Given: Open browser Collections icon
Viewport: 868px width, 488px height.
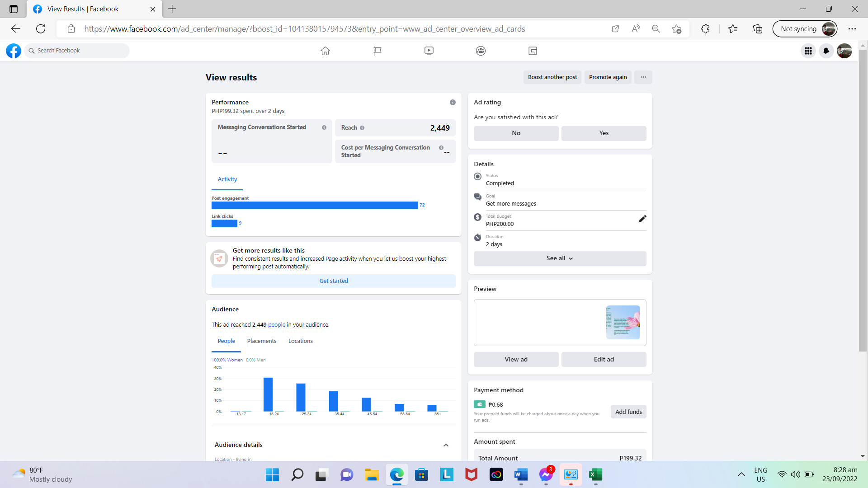Looking at the screenshot, I should pos(758,29).
